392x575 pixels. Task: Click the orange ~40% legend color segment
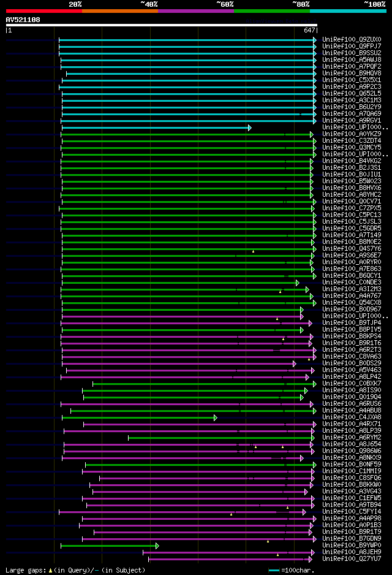click(x=120, y=11)
